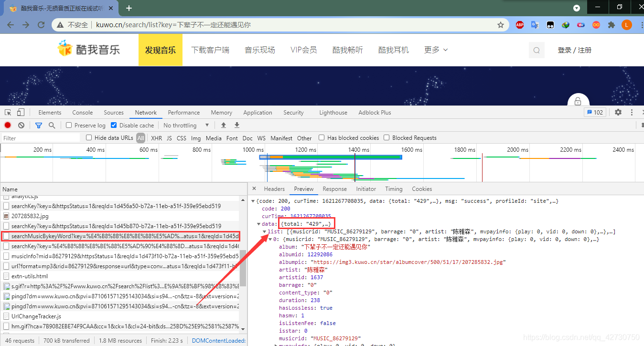Click the not secure warning icon

coord(60,25)
